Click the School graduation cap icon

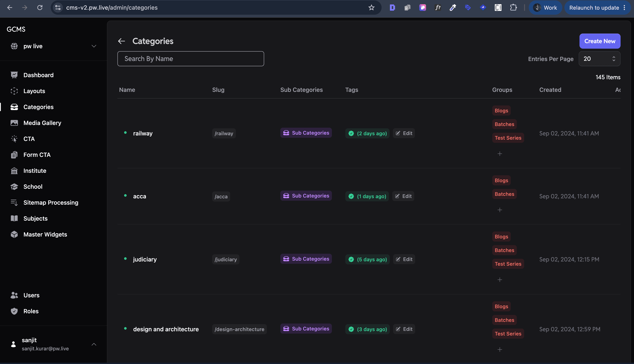click(x=14, y=187)
